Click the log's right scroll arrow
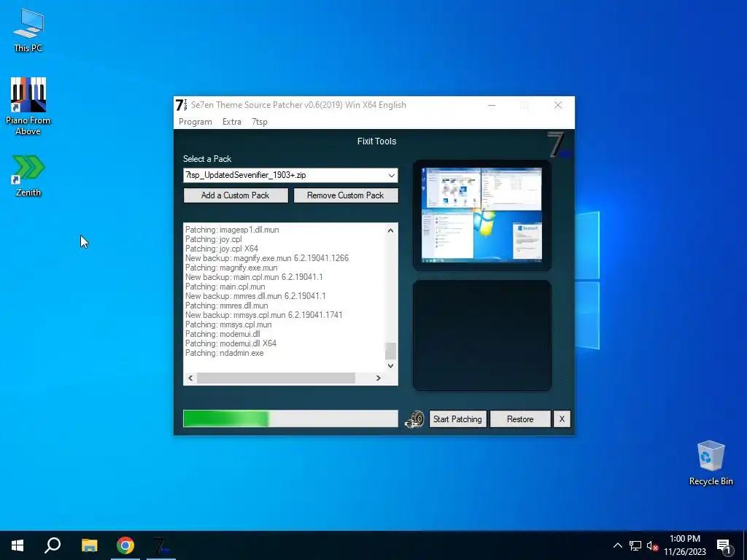Image resolution: width=747 pixels, height=560 pixels. pos(379,378)
